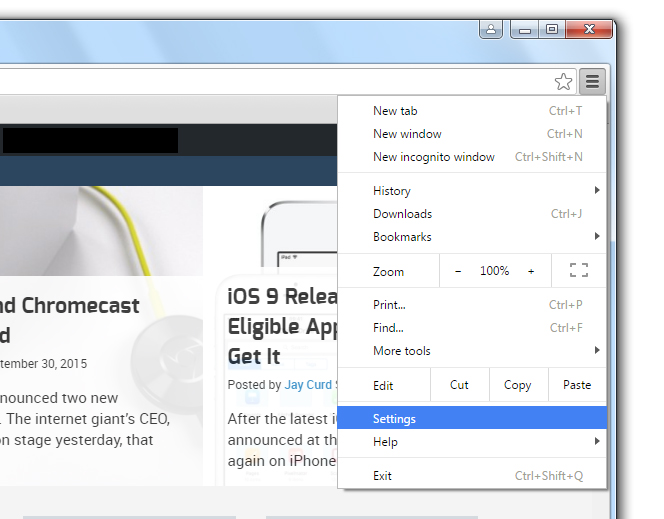664x519 pixels.
Task: Click the Chrome hamburger menu icon
Action: coord(592,82)
